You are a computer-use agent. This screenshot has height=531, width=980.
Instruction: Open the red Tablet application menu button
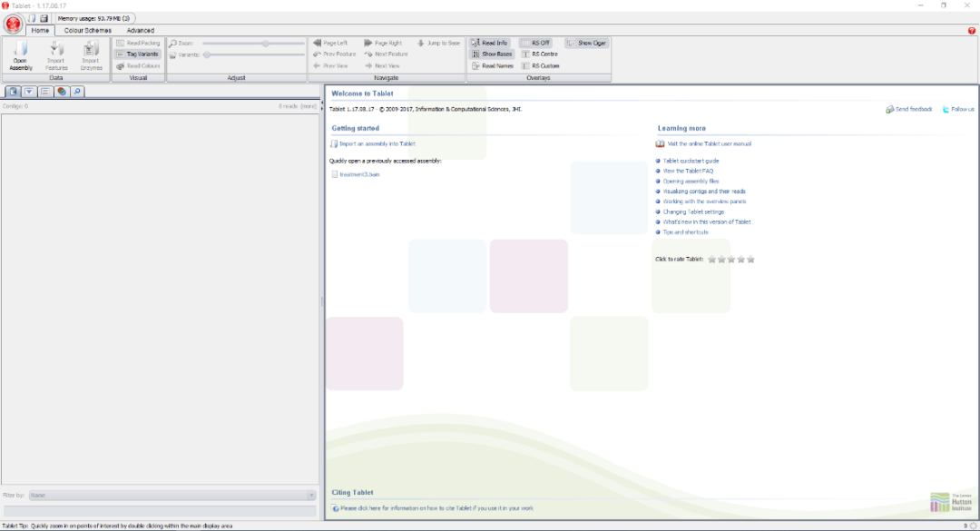(x=13, y=25)
